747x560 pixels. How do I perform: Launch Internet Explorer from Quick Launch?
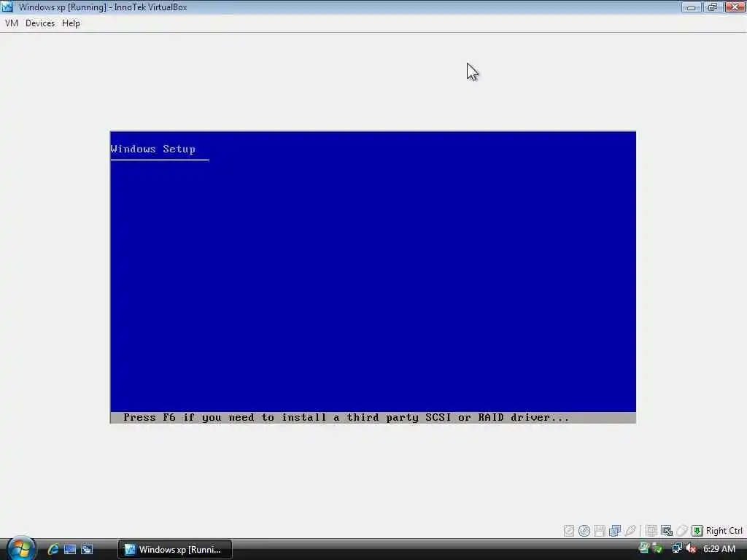[x=53, y=549]
